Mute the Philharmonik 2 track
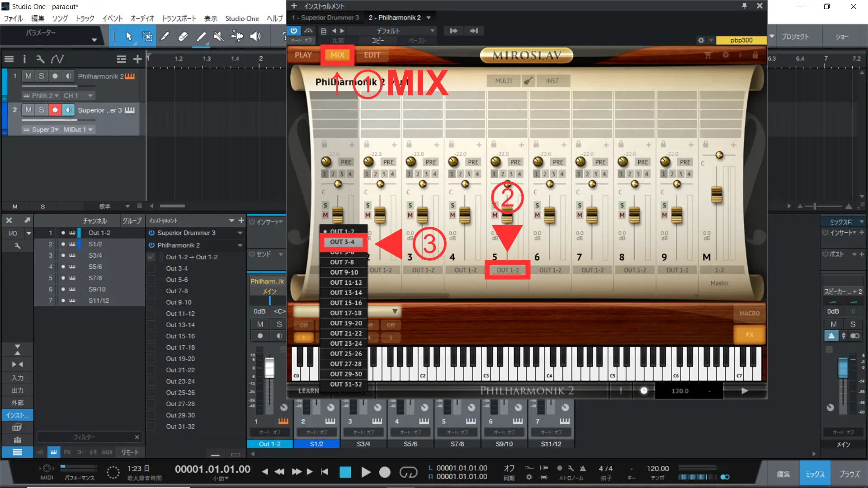 (x=28, y=76)
